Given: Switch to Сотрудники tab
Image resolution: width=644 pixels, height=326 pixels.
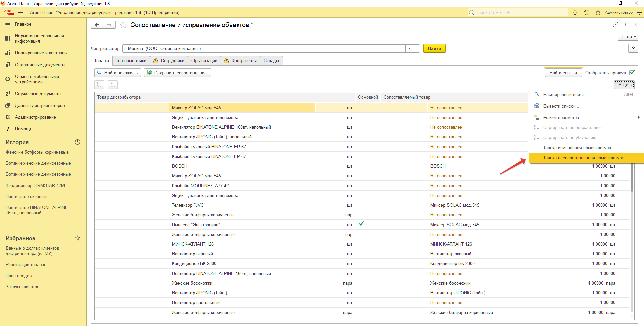Looking at the screenshot, I should [169, 61].
